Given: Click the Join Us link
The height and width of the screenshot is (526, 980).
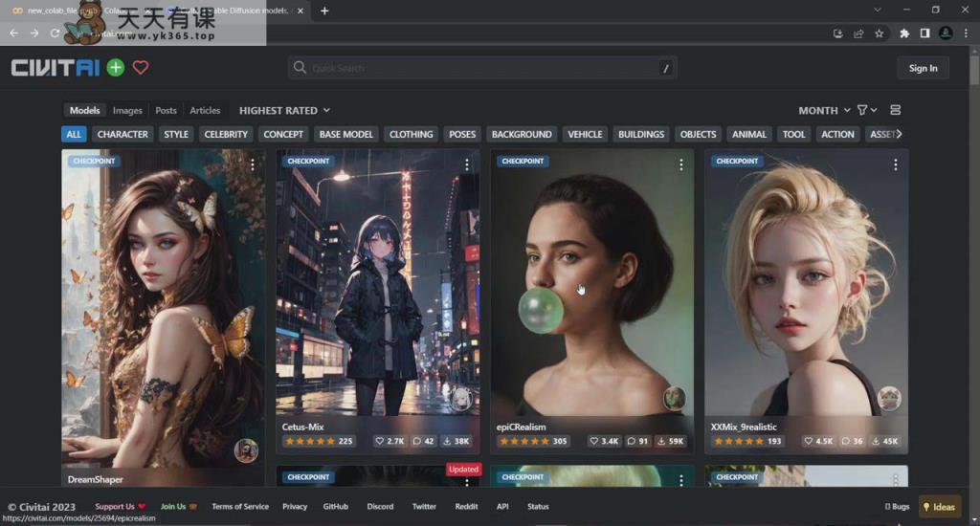Looking at the screenshot, I should [x=179, y=507].
